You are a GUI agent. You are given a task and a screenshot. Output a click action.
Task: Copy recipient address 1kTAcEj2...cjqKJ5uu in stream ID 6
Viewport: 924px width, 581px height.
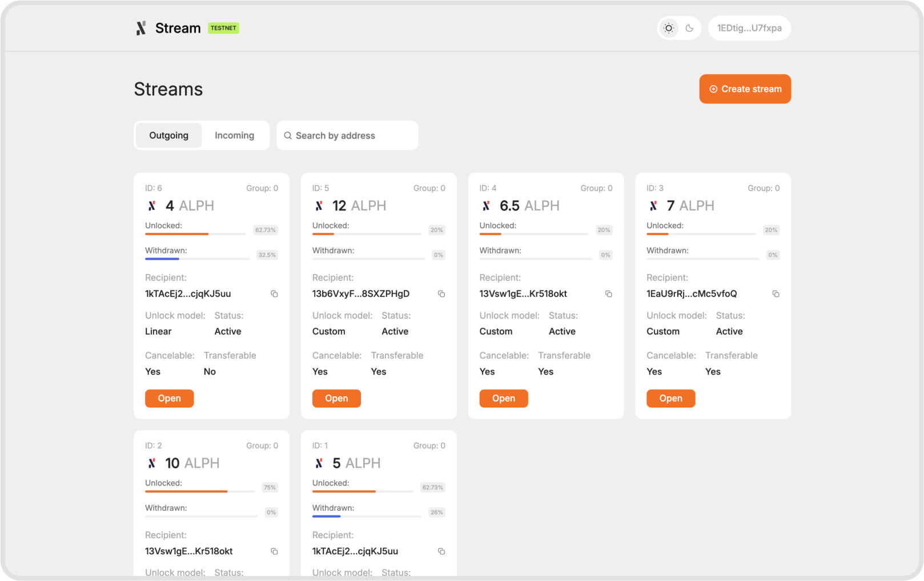click(274, 294)
